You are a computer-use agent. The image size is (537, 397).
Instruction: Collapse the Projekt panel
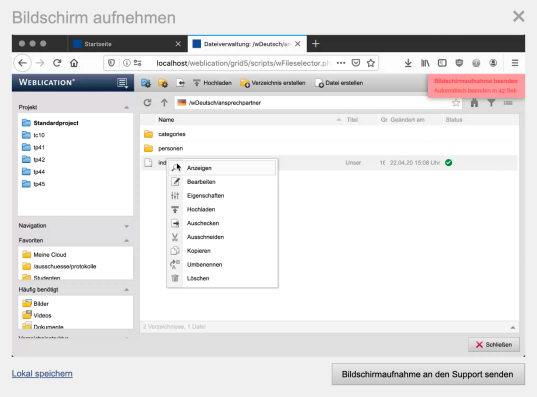127,108
